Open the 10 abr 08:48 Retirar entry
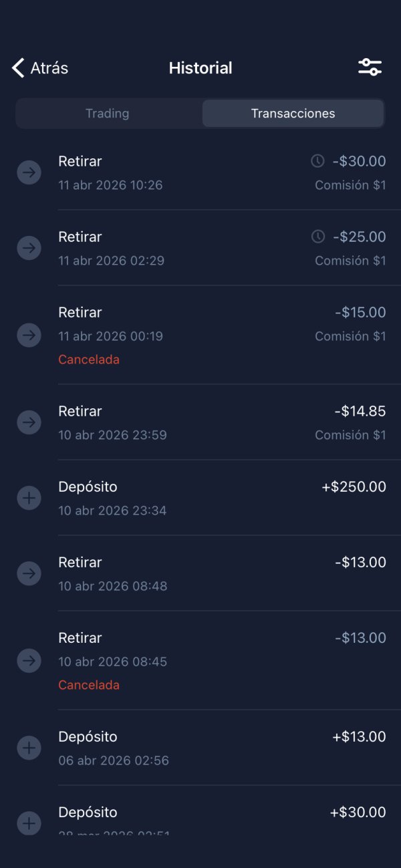Image resolution: width=401 pixels, height=868 pixels. point(200,573)
